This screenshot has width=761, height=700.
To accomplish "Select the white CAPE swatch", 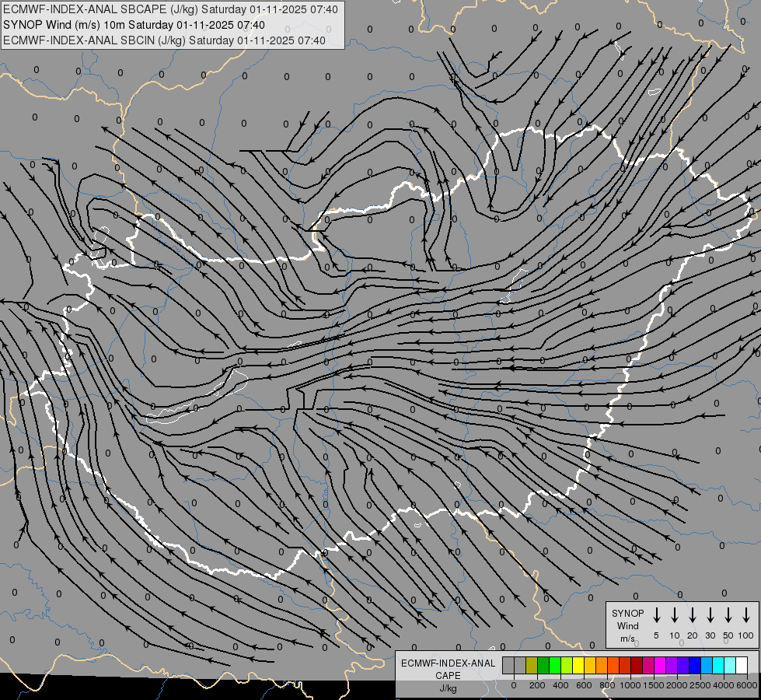I will [x=742, y=665].
